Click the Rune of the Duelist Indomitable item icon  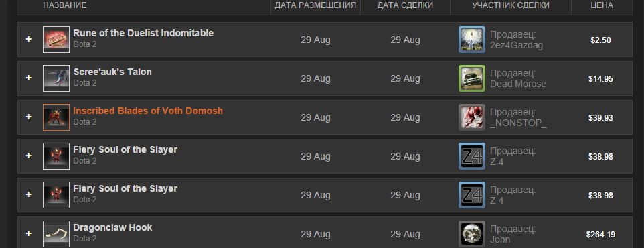56,40
